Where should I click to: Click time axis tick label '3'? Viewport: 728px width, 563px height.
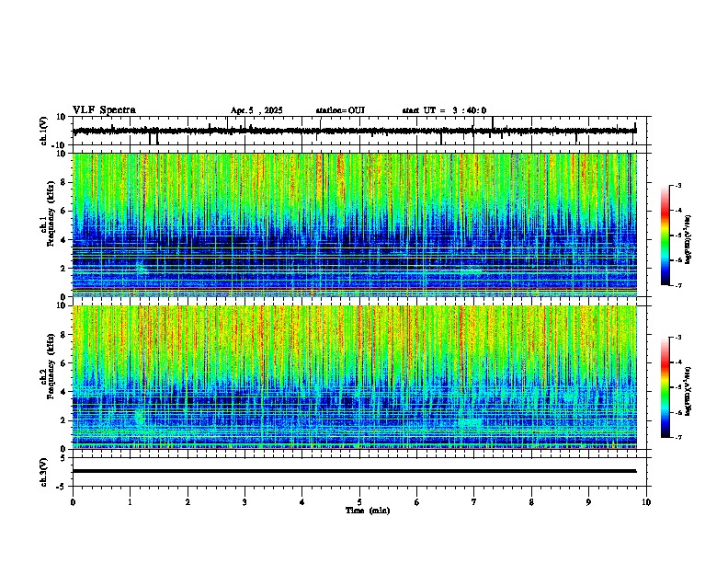(245, 502)
